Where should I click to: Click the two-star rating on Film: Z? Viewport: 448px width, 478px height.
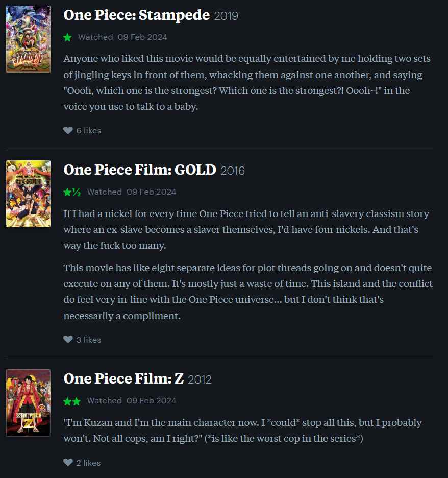(72, 401)
